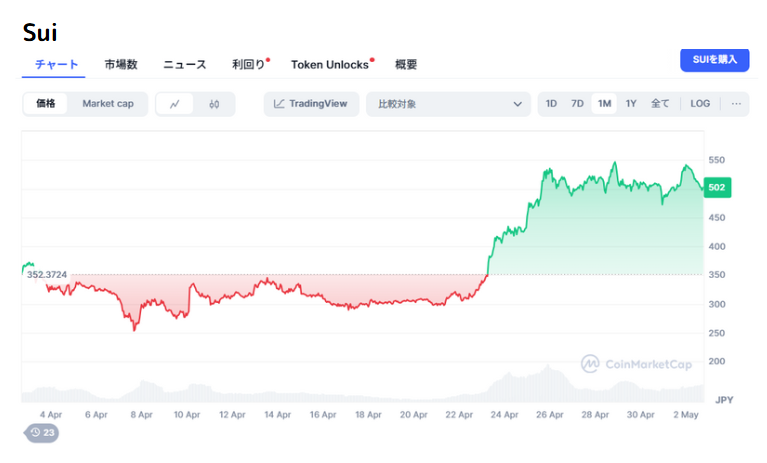Image resolution: width=767 pixels, height=463 pixels.
Task: Toggle the LOG scale option
Action: (x=700, y=104)
